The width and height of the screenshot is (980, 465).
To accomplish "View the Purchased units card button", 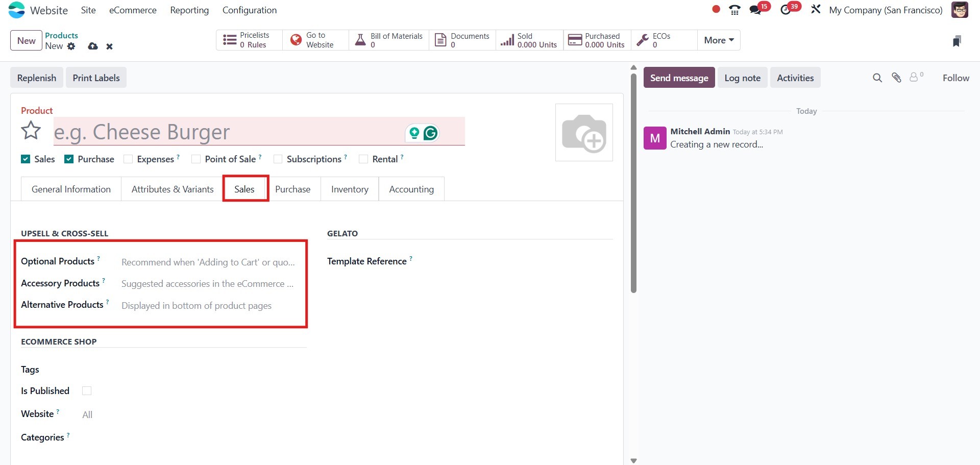I will pos(597,40).
